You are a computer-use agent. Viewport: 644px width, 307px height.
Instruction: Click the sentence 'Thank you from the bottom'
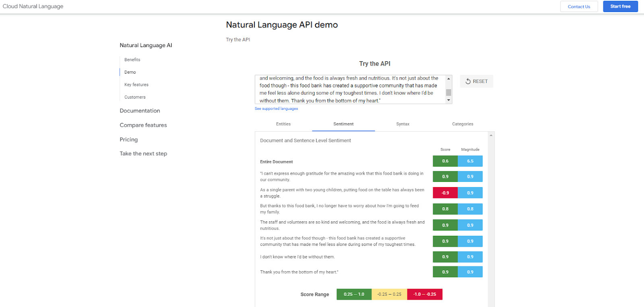[x=299, y=272]
